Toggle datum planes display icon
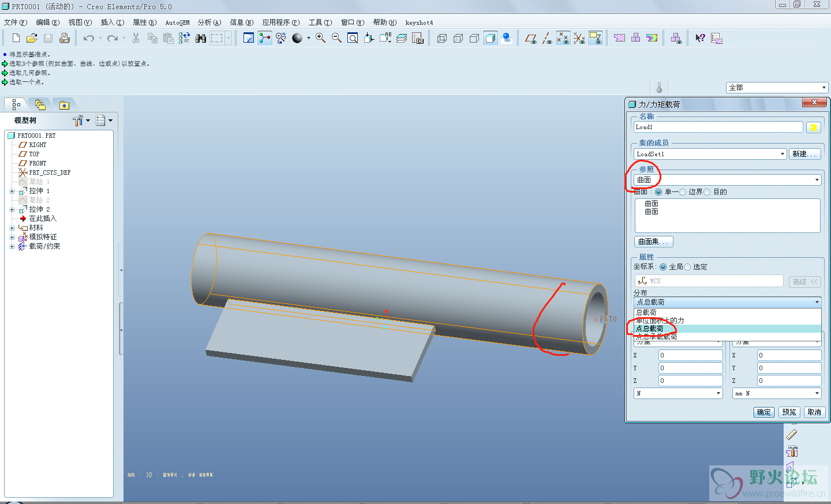 [531, 38]
